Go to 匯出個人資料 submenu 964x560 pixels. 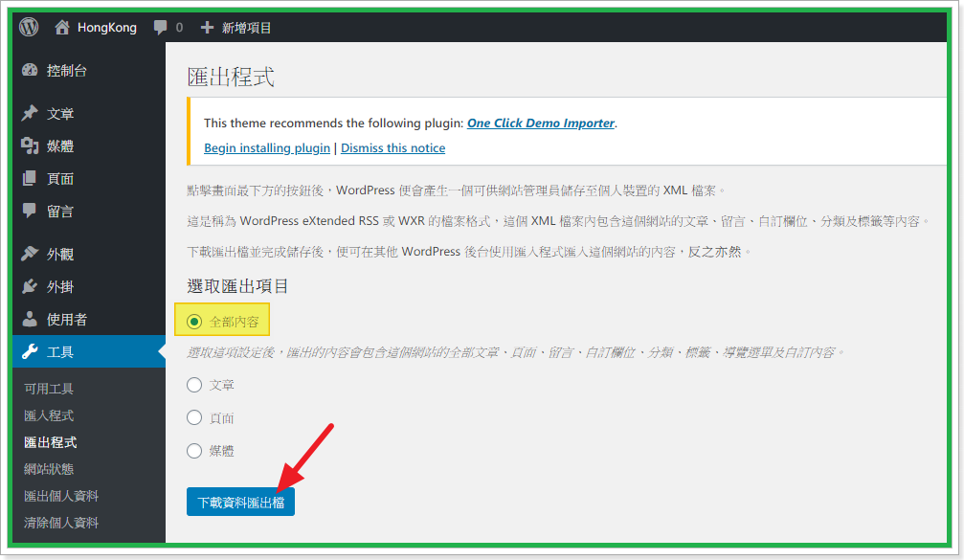(61, 496)
